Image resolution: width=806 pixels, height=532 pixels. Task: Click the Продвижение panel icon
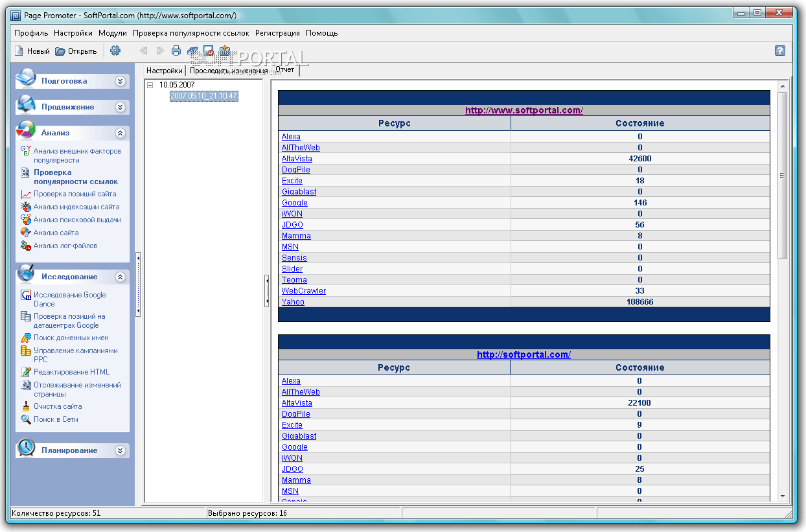coord(27,104)
